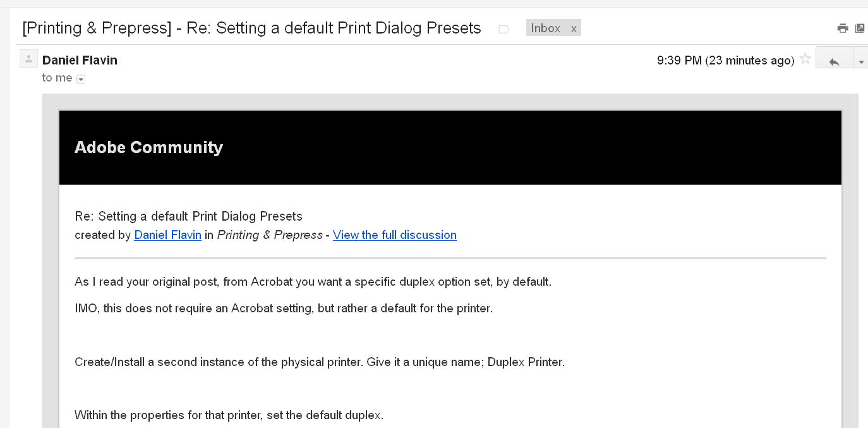Open the email in a new window
The width and height of the screenshot is (868, 428).
(x=860, y=28)
